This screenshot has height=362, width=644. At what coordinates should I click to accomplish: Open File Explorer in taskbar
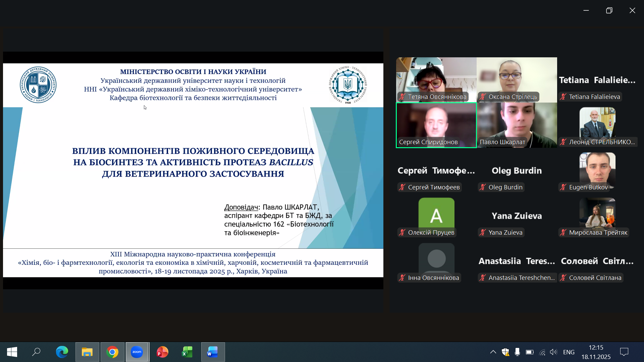(87, 352)
